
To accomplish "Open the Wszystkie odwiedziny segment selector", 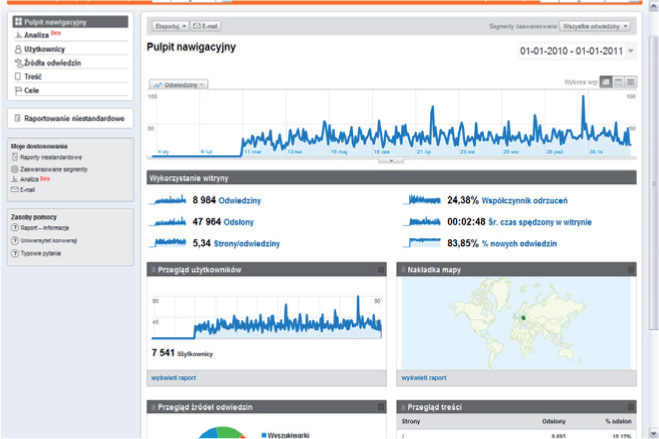I will pyautogui.click(x=595, y=26).
